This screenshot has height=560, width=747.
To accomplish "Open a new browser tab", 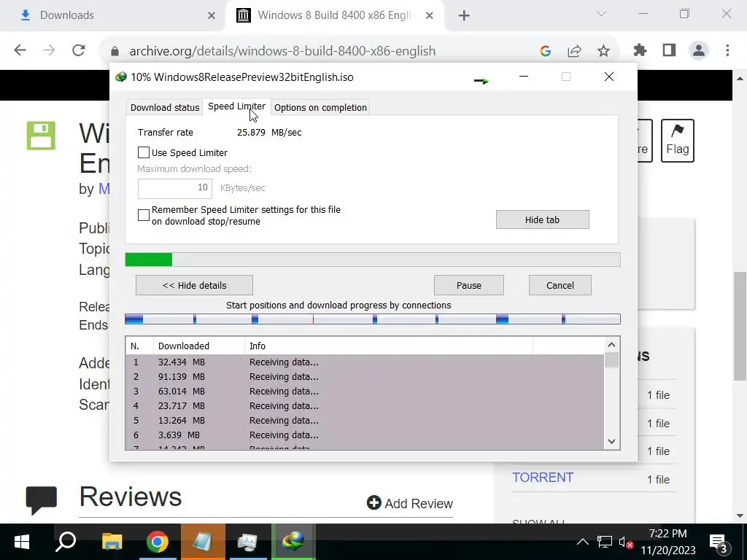I will pos(464,16).
